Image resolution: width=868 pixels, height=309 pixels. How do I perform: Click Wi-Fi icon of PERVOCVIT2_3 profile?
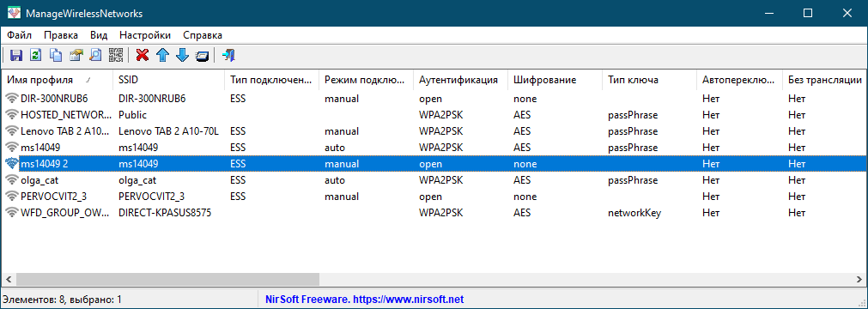click(11, 197)
